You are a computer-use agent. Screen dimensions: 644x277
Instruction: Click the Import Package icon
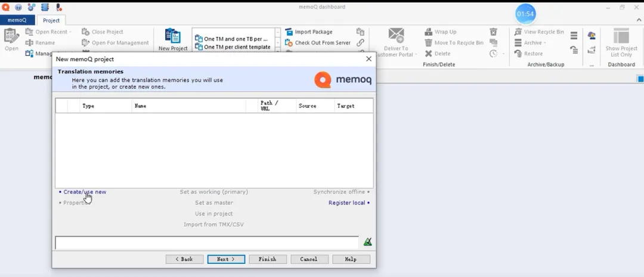289,32
